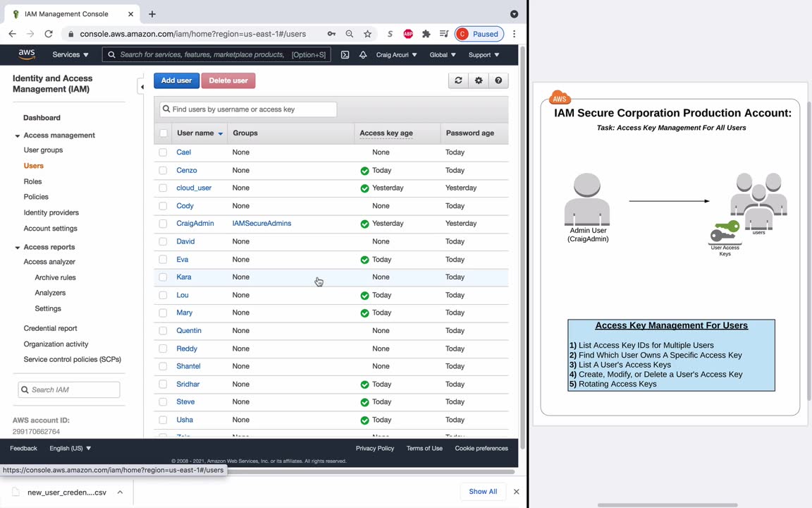Click the right panel horizontal scrollbar
812x508 pixels.
[668, 505]
